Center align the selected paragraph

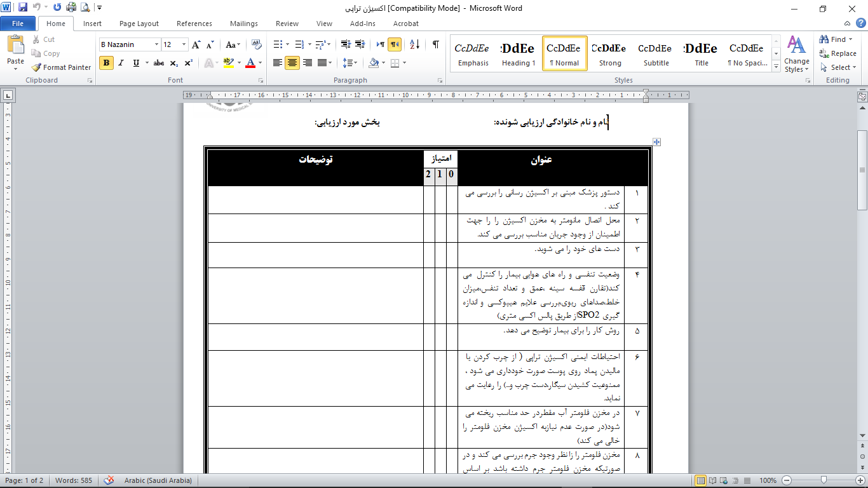click(x=291, y=63)
